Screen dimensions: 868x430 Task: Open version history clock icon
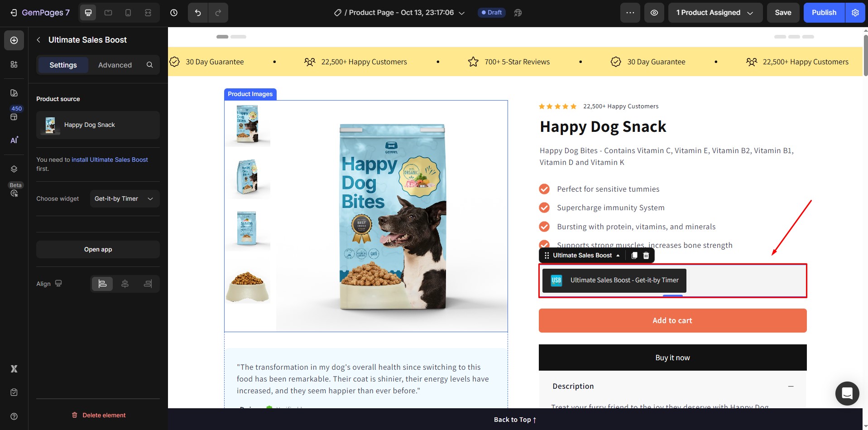coord(174,13)
